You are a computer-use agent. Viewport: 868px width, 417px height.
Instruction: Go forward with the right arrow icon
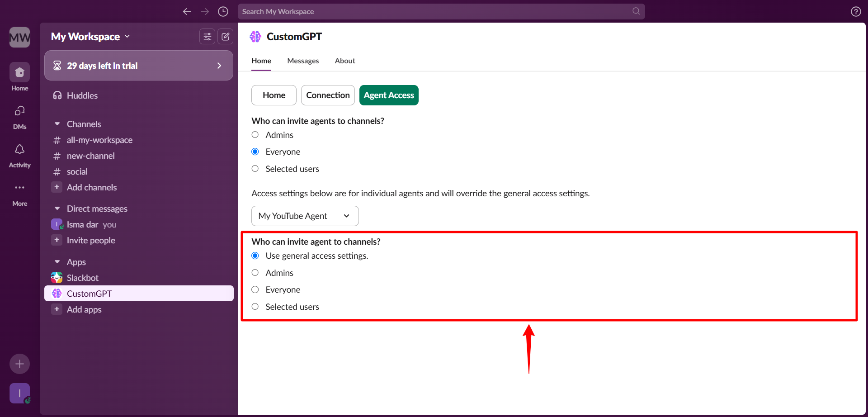pyautogui.click(x=205, y=11)
